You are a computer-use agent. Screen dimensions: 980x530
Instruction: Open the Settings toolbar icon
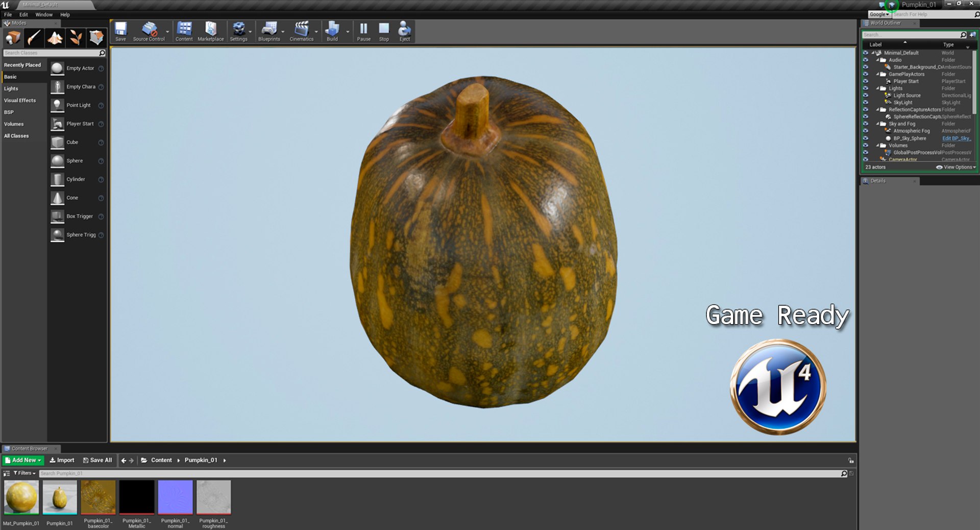(x=238, y=31)
